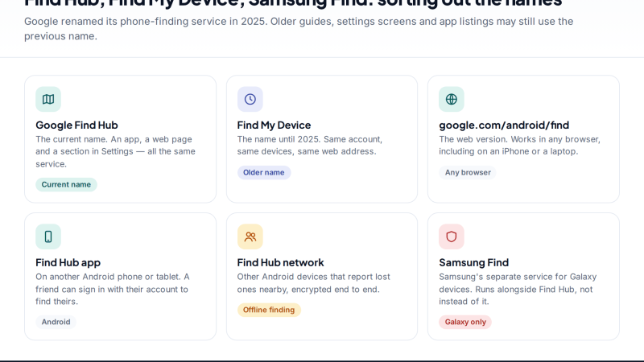
Task: Click the clock icon on Find My Device card
Action: (x=250, y=99)
